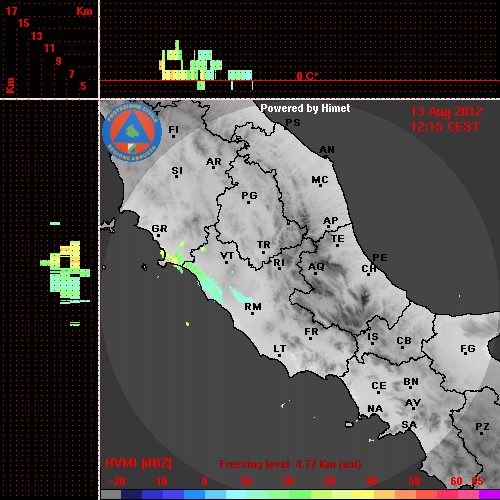The height and width of the screenshot is (500, 500).
Task: Click the 'LT' city label
Action: click(280, 349)
